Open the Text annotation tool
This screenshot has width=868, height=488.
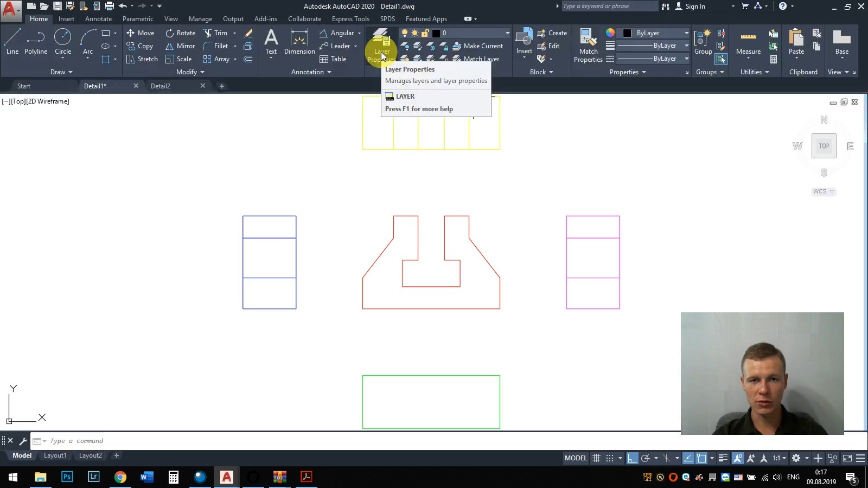[x=271, y=41]
